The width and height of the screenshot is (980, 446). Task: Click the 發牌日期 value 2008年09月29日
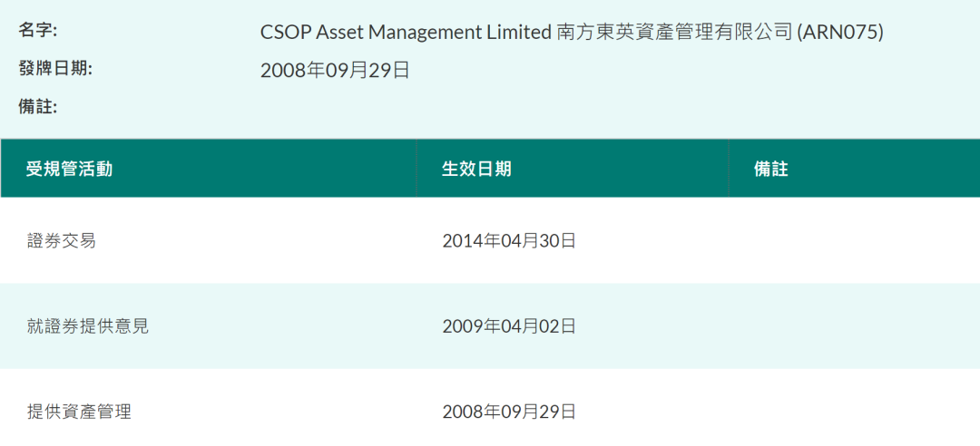[335, 70]
